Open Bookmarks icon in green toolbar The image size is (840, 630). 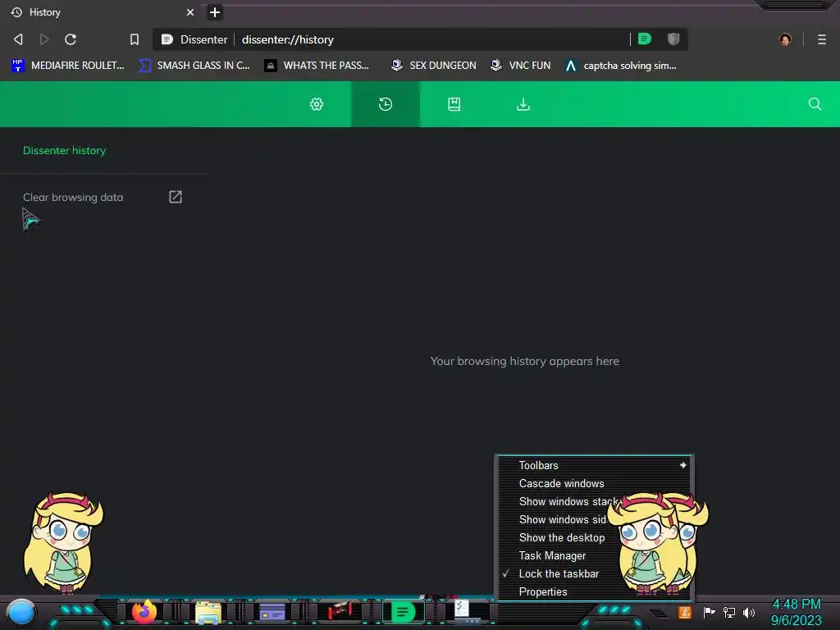pyautogui.click(x=454, y=104)
